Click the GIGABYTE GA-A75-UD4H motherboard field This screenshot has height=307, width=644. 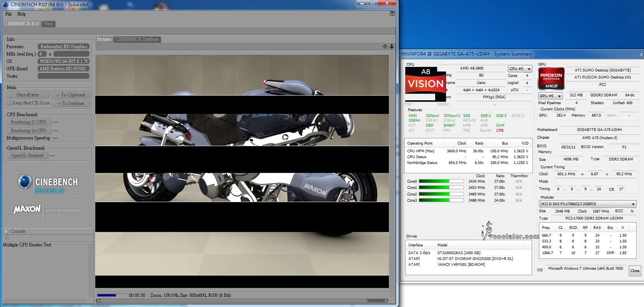[x=599, y=129]
